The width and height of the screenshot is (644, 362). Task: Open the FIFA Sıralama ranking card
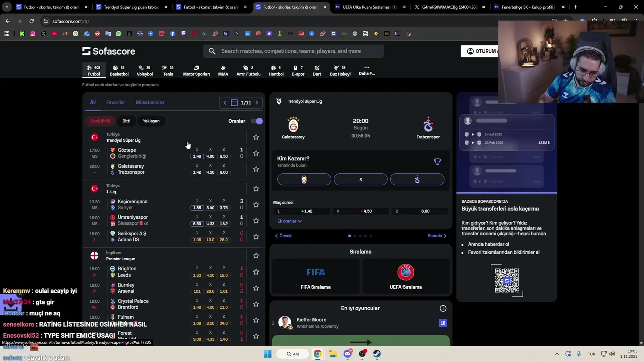pyautogui.click(x=315, y=276)
